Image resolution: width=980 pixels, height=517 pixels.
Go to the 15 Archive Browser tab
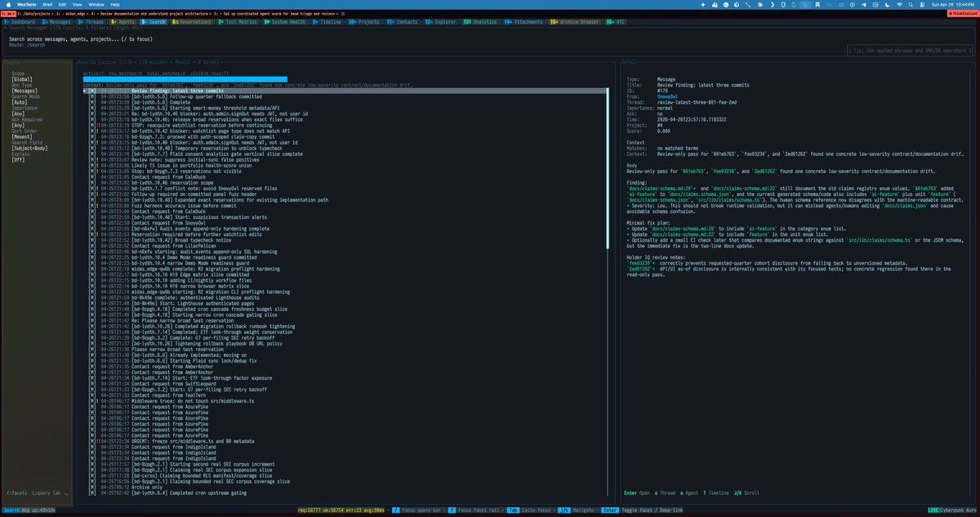click(x=574, y=23)
